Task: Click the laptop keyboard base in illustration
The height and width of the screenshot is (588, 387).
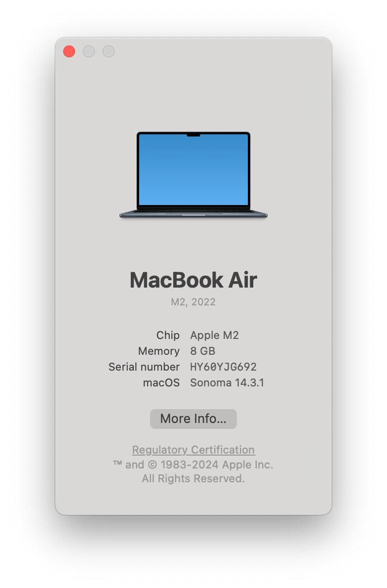Action: coord(193,214)
